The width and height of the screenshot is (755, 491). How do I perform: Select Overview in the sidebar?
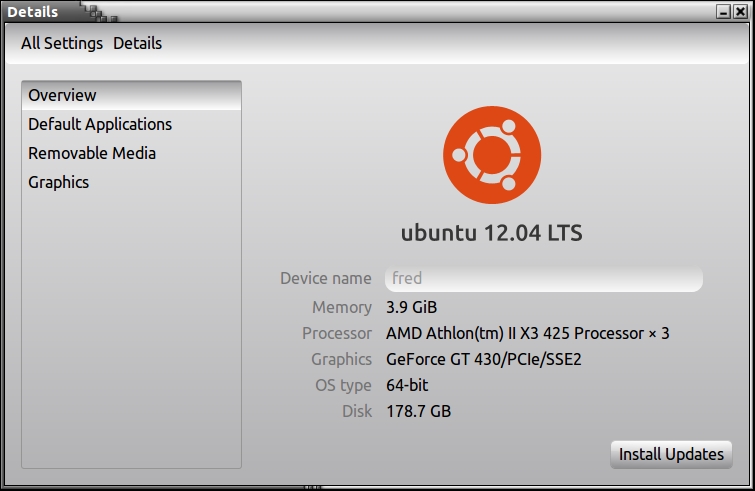(63, 95)
